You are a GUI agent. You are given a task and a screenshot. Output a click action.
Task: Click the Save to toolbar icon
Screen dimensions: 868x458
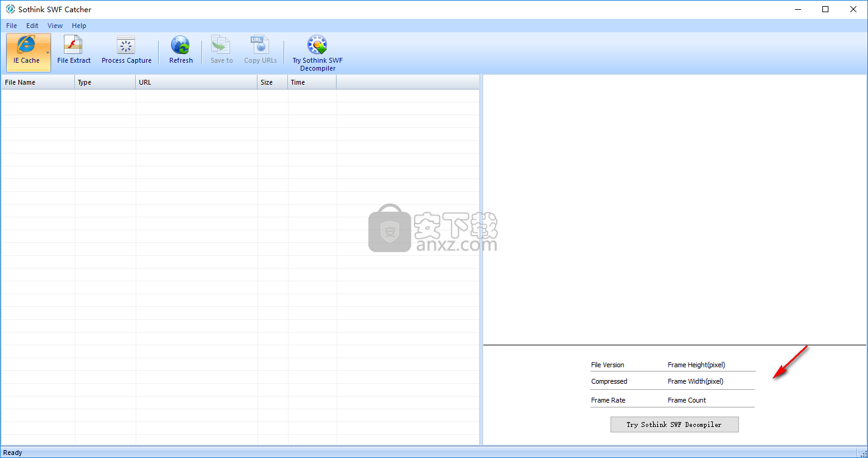click(222, 51)
